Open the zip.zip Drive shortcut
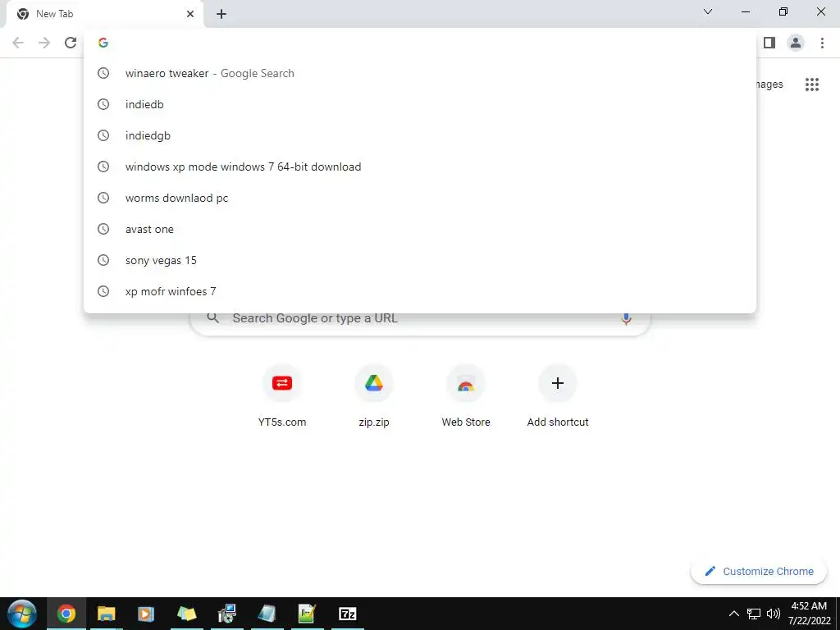 click(x=374, y=395)
